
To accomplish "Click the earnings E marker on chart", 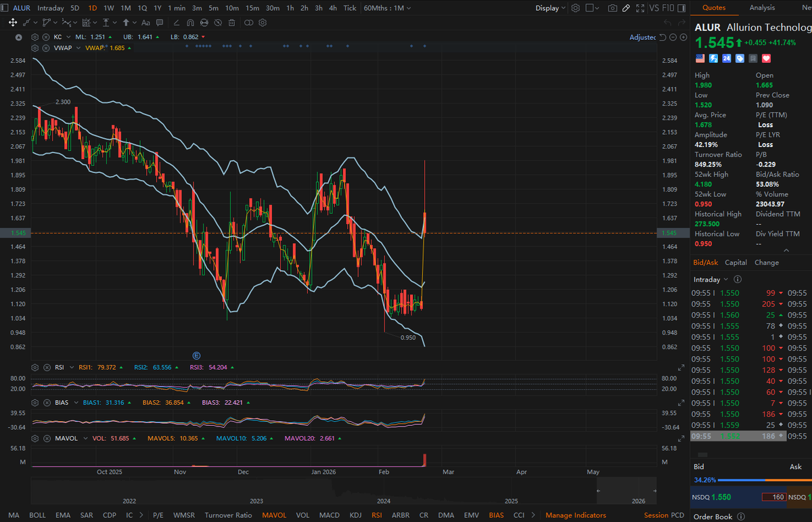I will pos(196,355).
